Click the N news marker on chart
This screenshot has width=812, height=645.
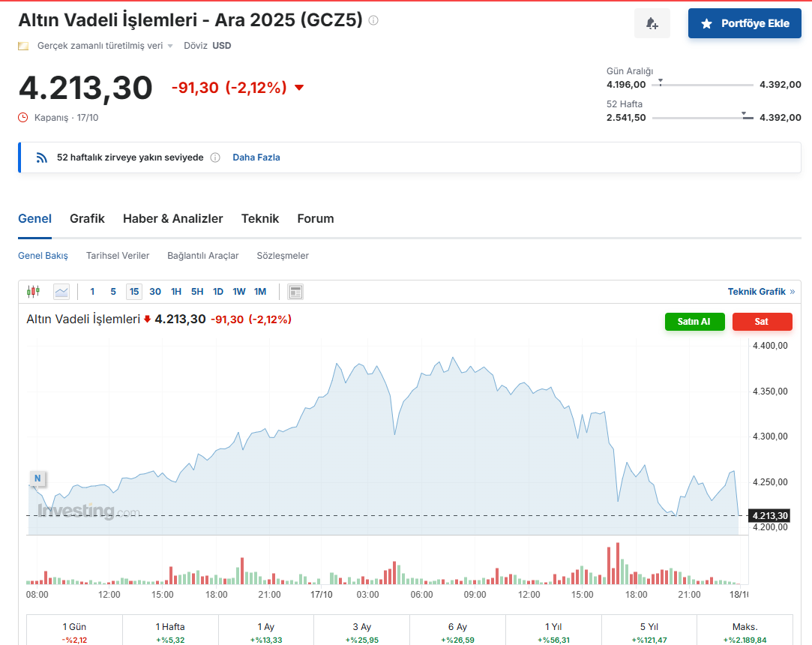click(37, 478)
